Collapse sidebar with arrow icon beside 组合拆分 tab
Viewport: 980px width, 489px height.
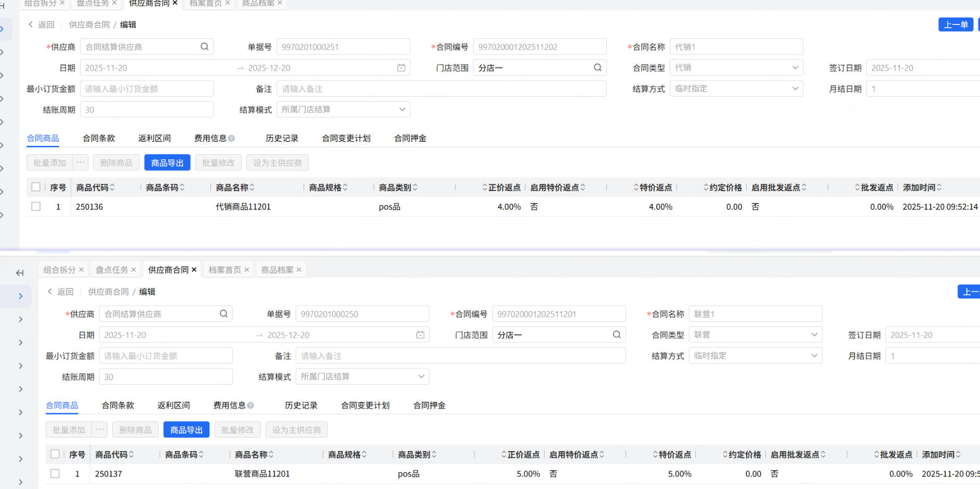20,273
